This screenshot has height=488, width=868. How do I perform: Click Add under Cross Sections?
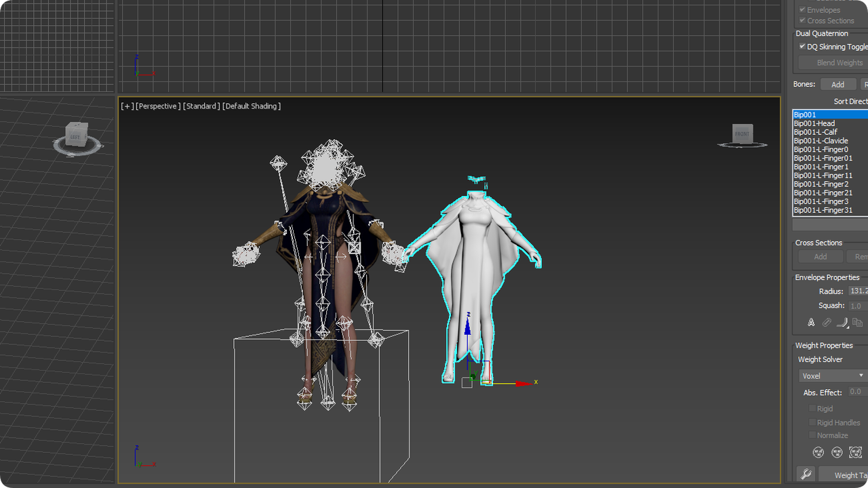click(x=821, y=257)
